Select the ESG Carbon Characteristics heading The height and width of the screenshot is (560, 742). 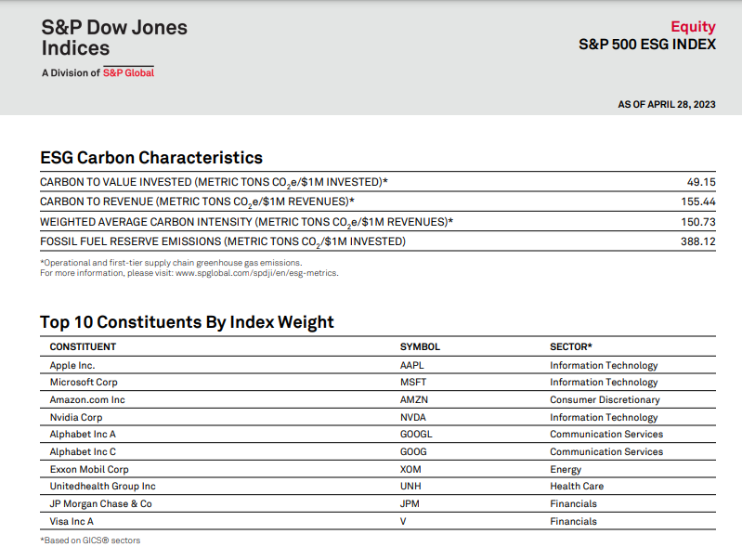(x=151, y=158)
